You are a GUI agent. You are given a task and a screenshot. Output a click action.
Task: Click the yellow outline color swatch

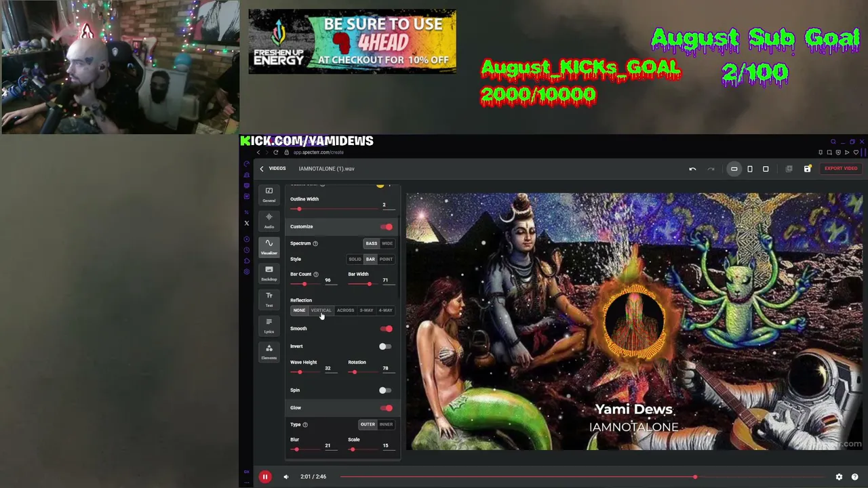tap(380, 185)
